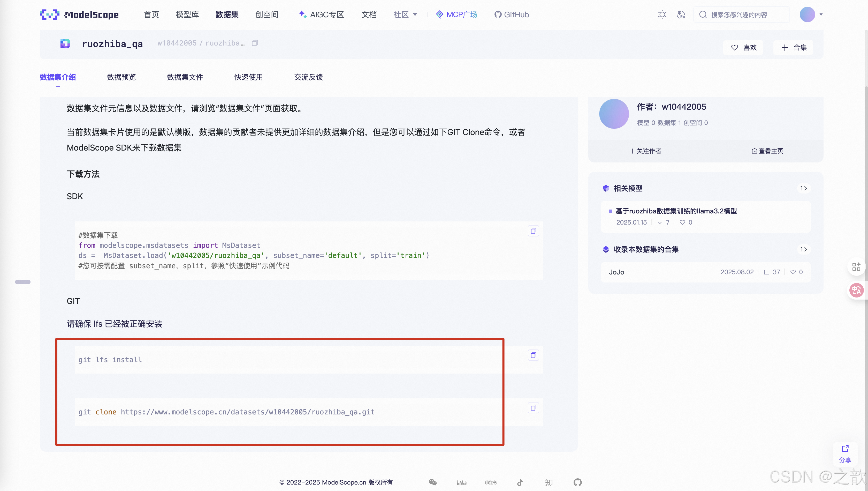
Task: Copy the git lfs install command
Action: (534, 355)
